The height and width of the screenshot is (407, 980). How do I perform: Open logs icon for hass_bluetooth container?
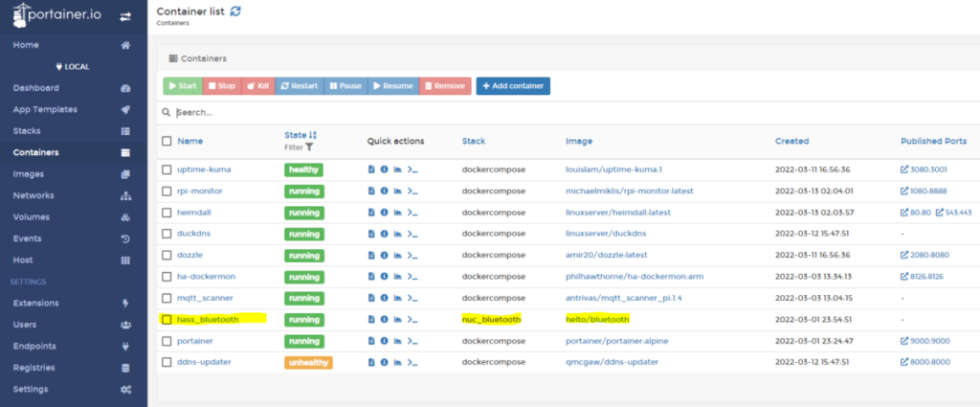coord(371,320)
